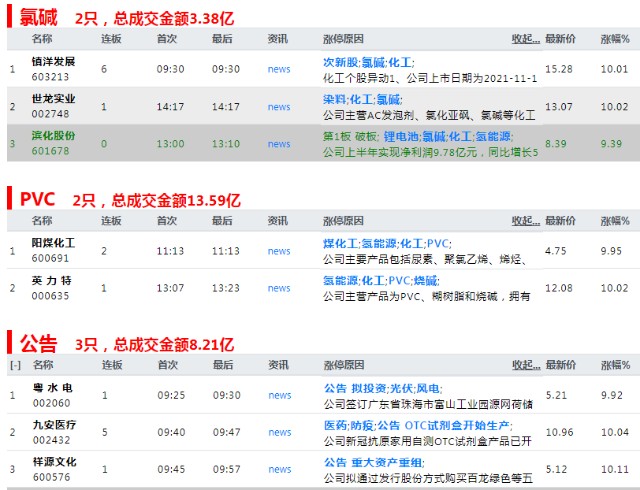Click 光伏 tag in 粤水电 row
Image resolution: width=640 pixels, height=490 pixels.
[401, 388]
